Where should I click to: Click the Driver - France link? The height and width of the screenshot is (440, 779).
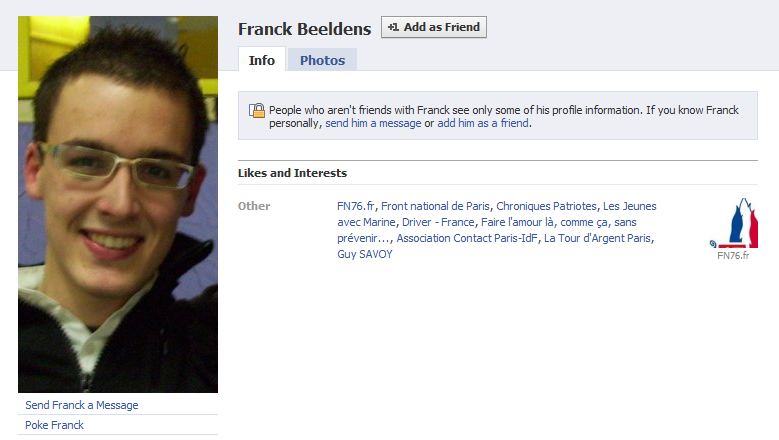pyautogui.click(x=438, y=222)
